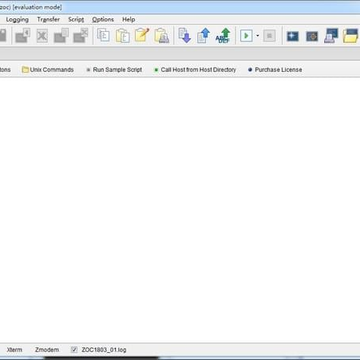Screen dimensions: 360x360
Task: Click the monitor with printer icon
Action: 331,36
